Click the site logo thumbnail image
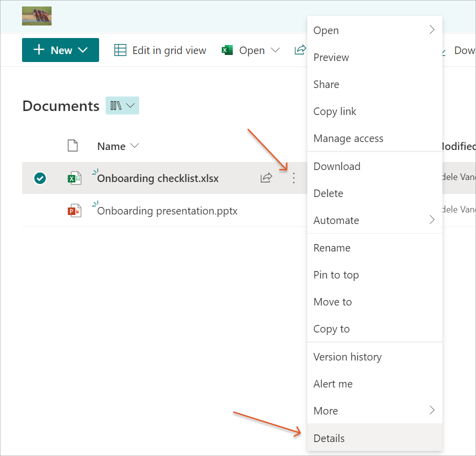 (x=37, y=16)
